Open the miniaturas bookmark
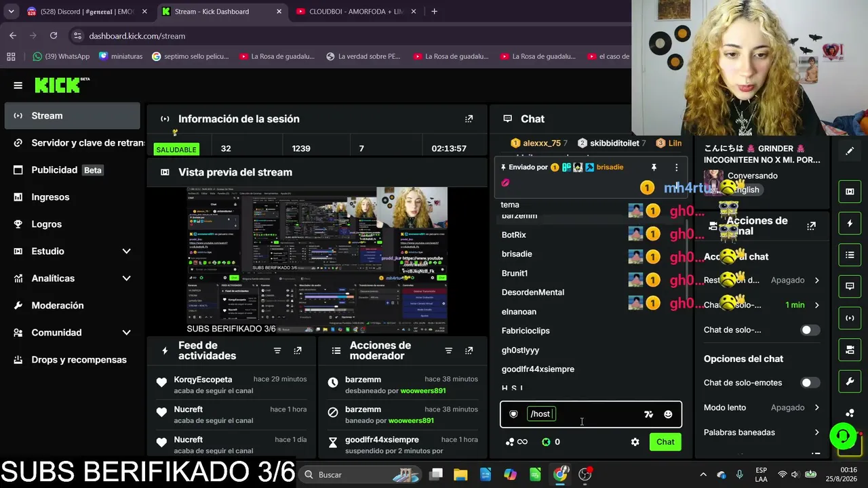Image resolution: width=868 pixels, height=488 pixels. tap(121, 56)
